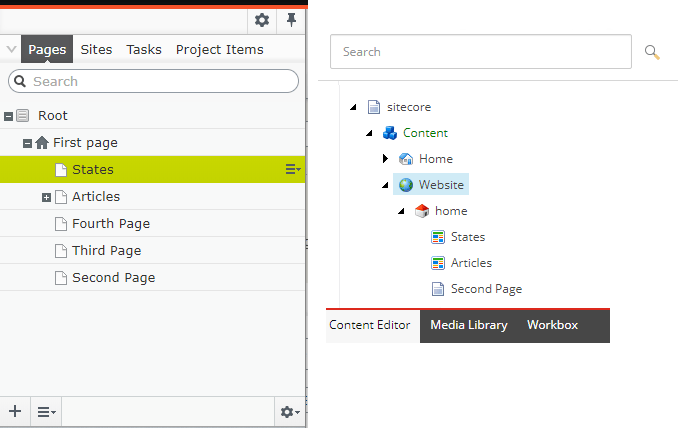
Task: Switch to the Sites tab
Action: click(x=96, y=50)
